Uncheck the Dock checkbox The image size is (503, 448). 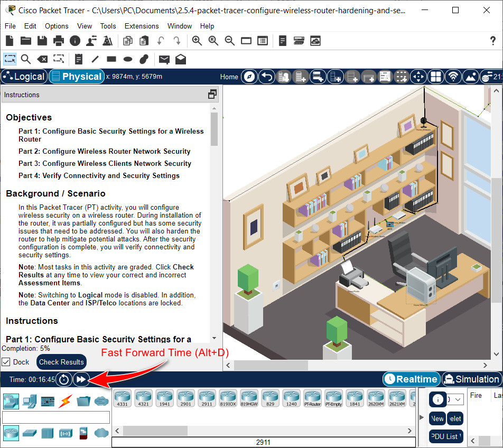(6, 362)
